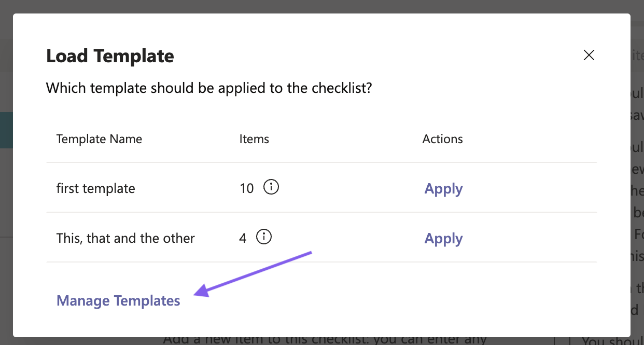Click the dimmed page text right of dialog
The width and height of the screenshot is (644, 345).
point(637,208)
